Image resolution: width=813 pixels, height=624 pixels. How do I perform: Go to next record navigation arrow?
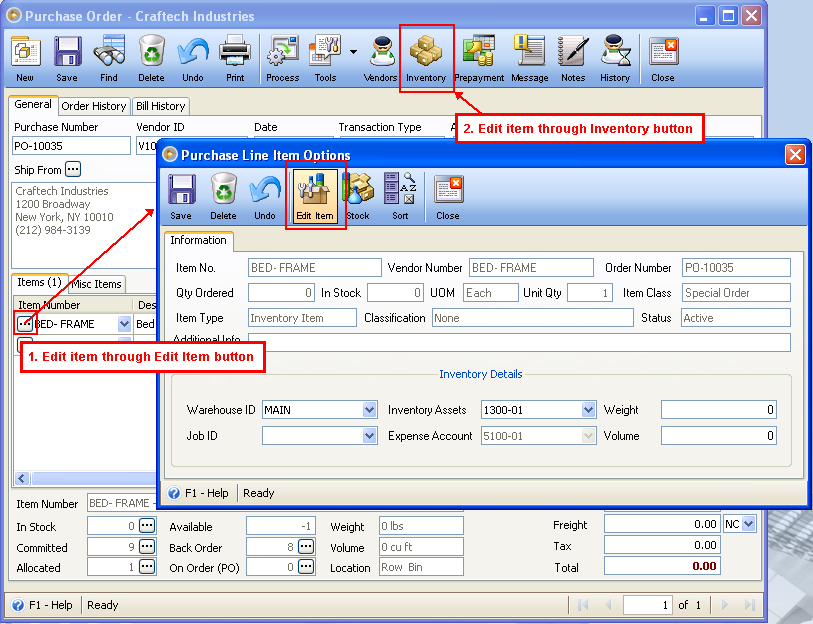[x=724, y=605]
